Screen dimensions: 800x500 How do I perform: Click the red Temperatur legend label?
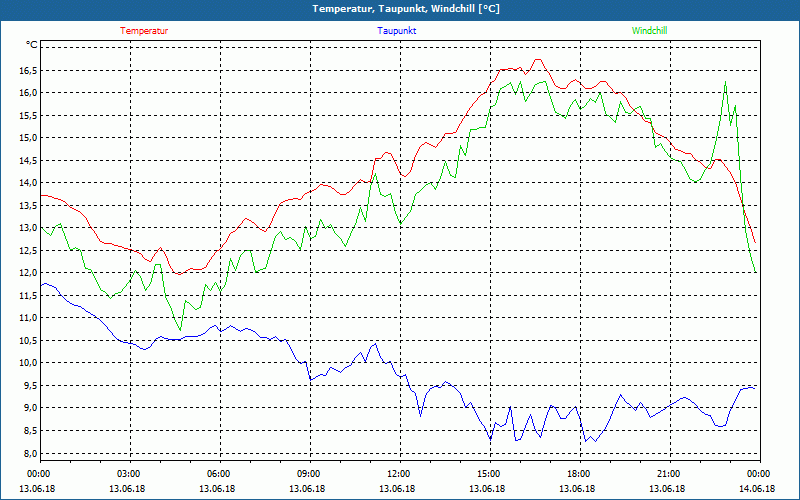pos(144,31)
